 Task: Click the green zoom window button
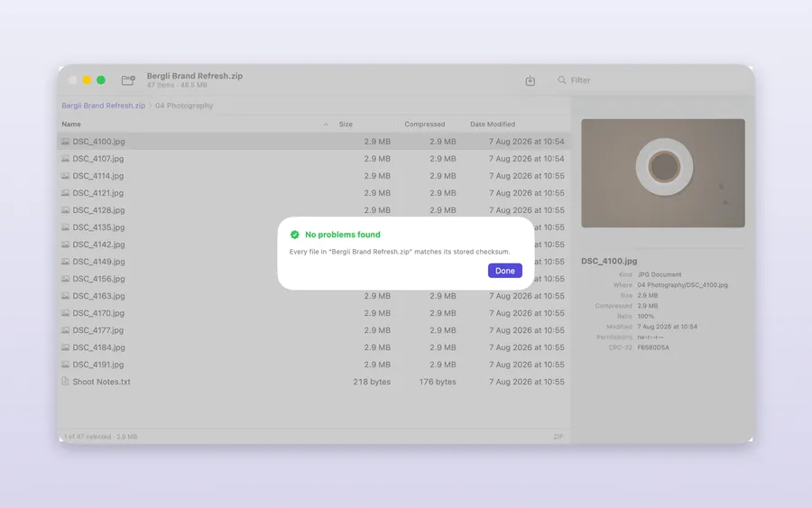(101, 79)
